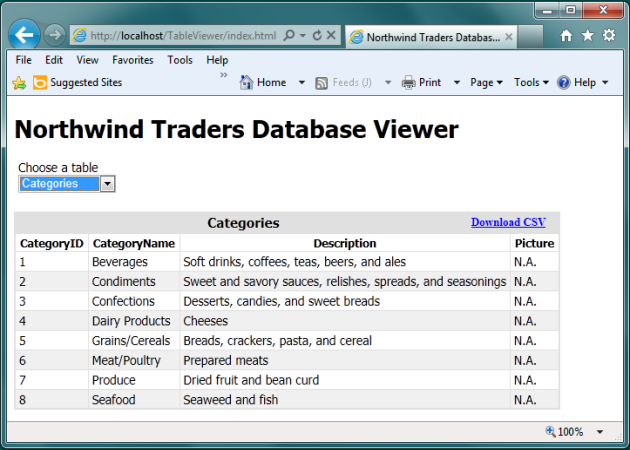Image resolution: width=630 pixels, height=450 pixels.
Task: Click the Add to Favorites bar star icon
Action: pyautogui.click(x=19, y=83)
